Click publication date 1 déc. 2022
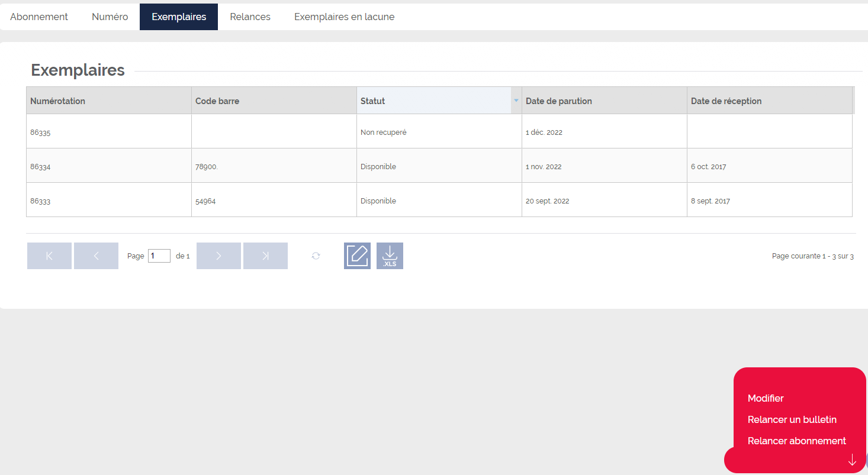The width and height of the screenshot is (868, 475). (x=604, y=132)
